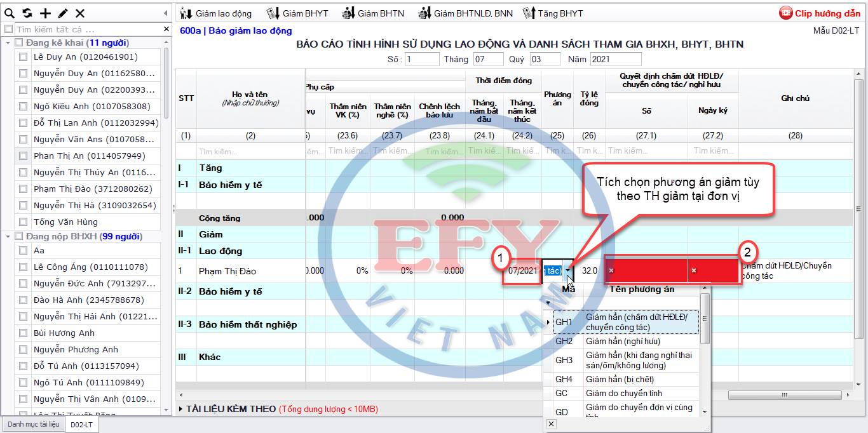Edit the Số field value 1
The width and height of the screenshot is (868, 433).
(422, 59)
